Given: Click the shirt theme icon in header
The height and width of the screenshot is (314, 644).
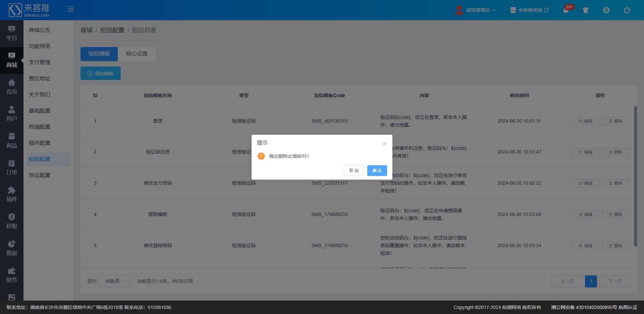Looking at the screenshot, I should pyautogui.click(x=586, y=10).
